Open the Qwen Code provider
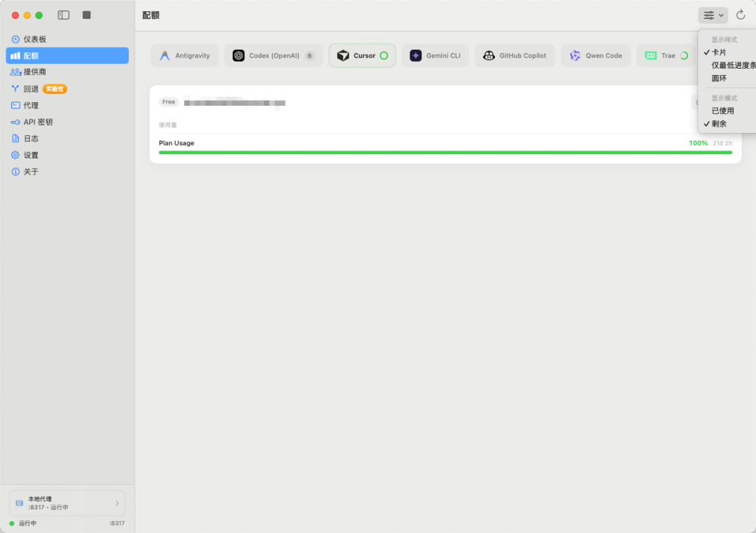Screen dimensions: 756x533 tap(596, 56)
